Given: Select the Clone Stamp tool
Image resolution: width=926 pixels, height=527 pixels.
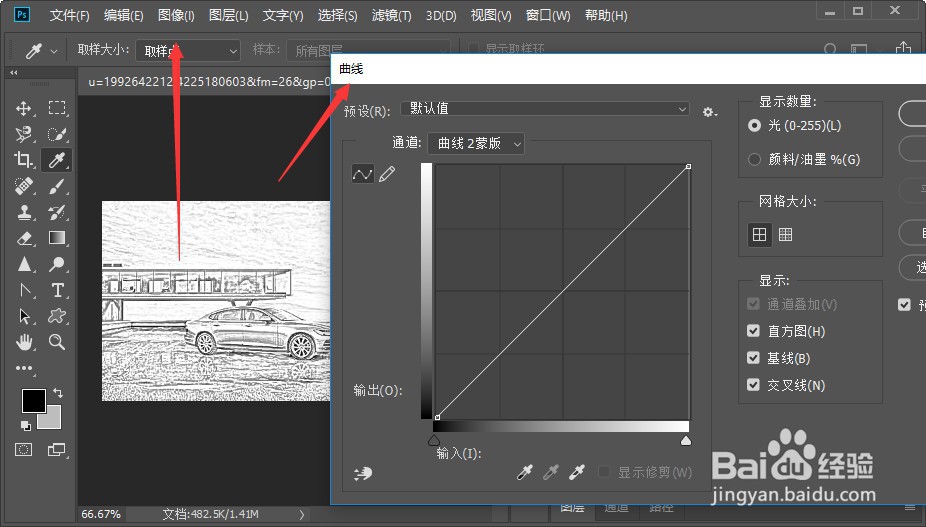Looking at the screenshot, I should click(x=24, y=212).
